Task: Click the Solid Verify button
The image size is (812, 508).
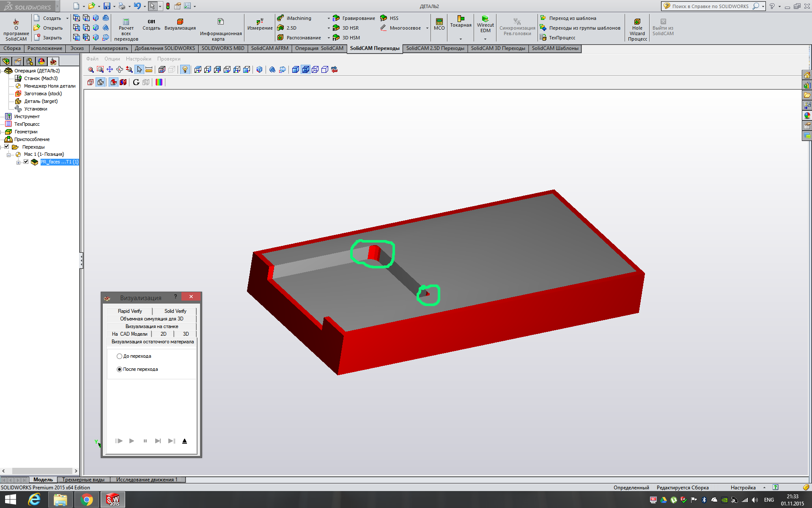Action: (175, 311)
